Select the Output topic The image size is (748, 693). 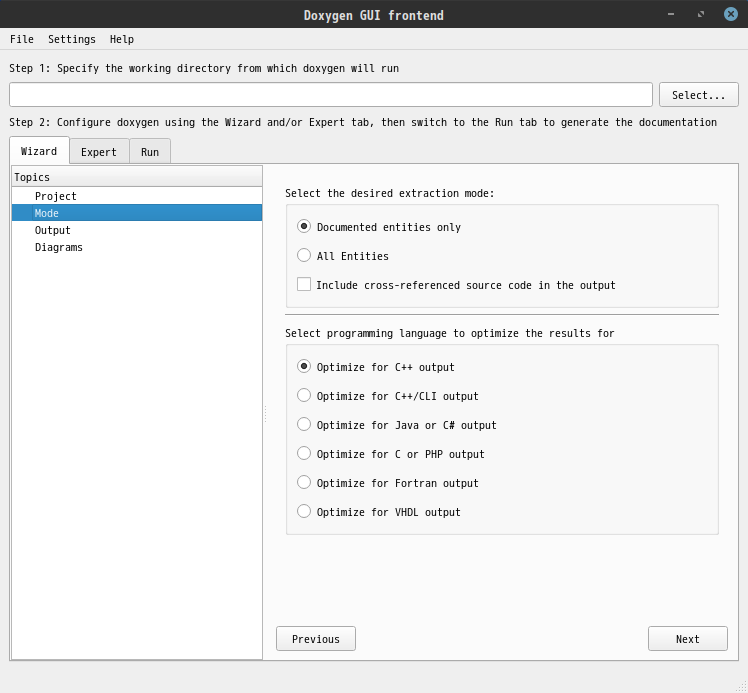pyautogui.click(x=137, y=230)
